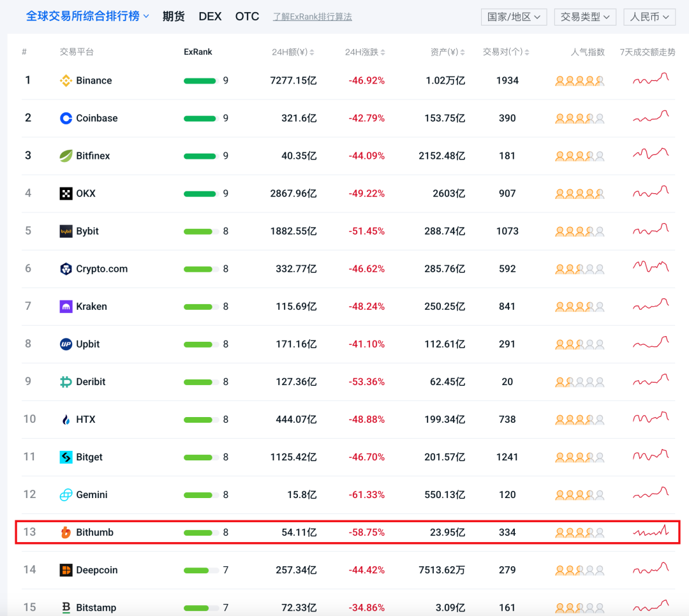This screenshot has width=689, height=616.
Task: Click Bitfinex 7-day volume trend chart
Action: (x=651, y=154)
